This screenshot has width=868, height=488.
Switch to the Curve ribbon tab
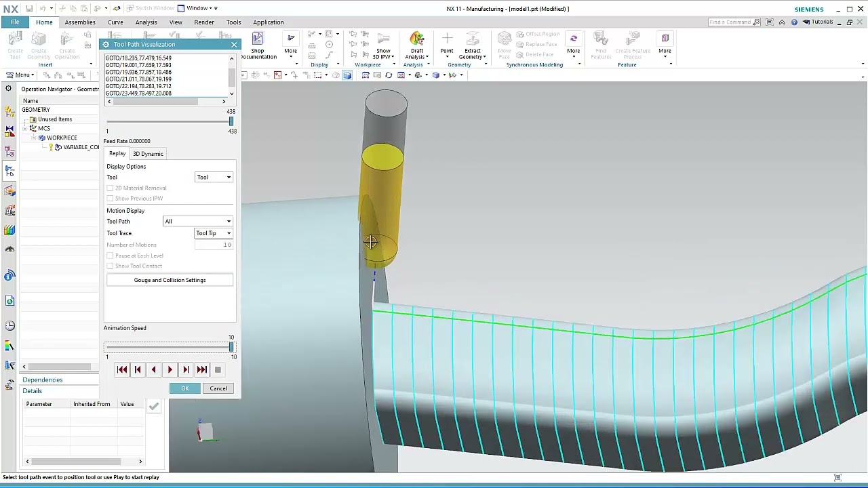(x=115, y=22)
